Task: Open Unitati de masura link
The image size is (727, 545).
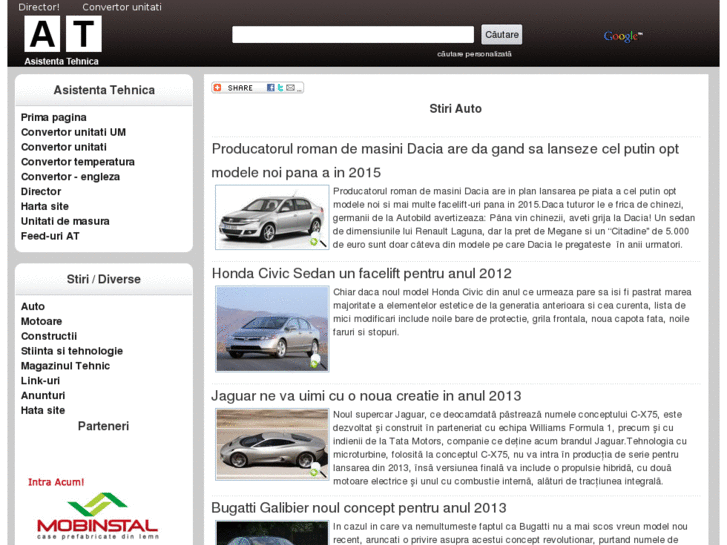Action: tap(65, 221)
